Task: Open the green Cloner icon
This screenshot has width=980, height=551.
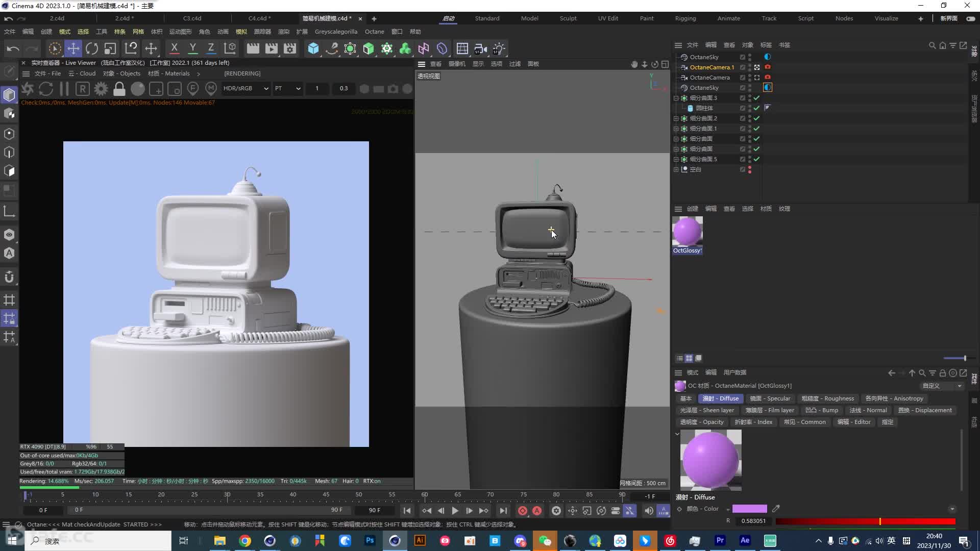Action: 405,48
